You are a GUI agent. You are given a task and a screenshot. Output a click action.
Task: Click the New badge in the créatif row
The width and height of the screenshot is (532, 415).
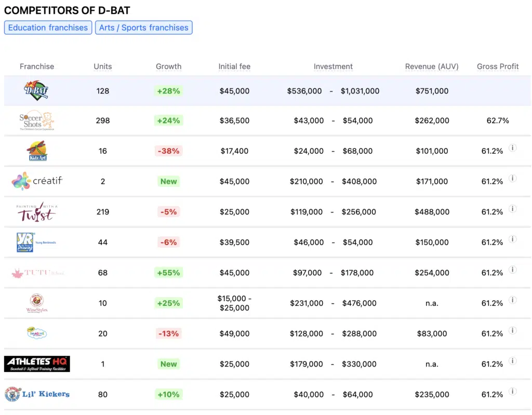[x=169, y=181]
